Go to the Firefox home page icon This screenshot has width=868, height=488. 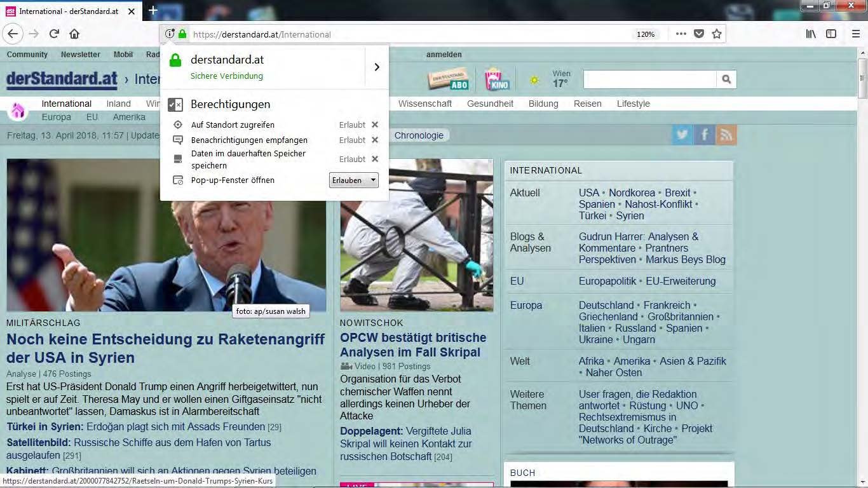[74, 34]
